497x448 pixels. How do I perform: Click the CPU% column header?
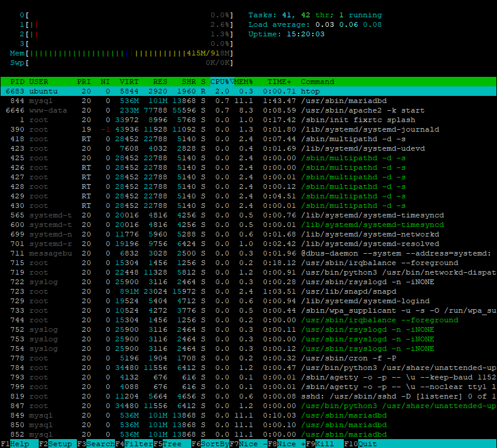(222, 82)
